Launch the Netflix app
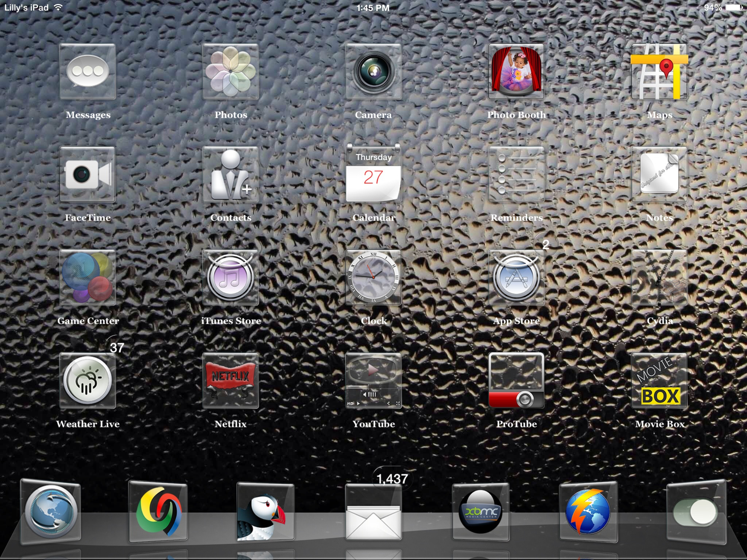Viewport: 747px width, 560px height. click(x=231, y=380)
